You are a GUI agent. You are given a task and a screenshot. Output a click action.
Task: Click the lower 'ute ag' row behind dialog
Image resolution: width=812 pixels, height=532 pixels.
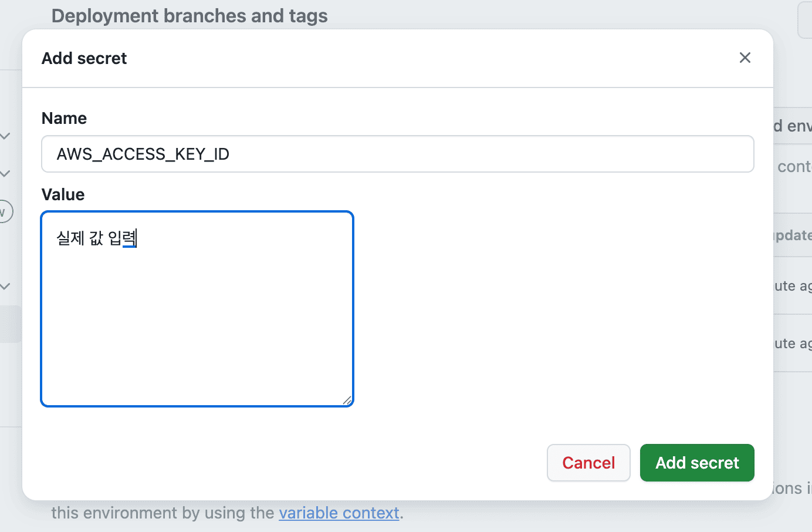[x=793, y=344]
